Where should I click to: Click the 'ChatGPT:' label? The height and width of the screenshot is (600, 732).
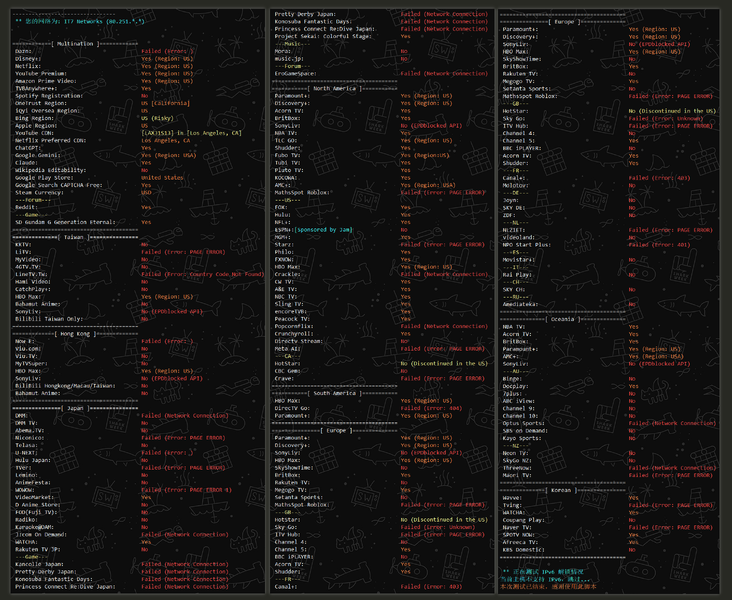click(28, 148)
